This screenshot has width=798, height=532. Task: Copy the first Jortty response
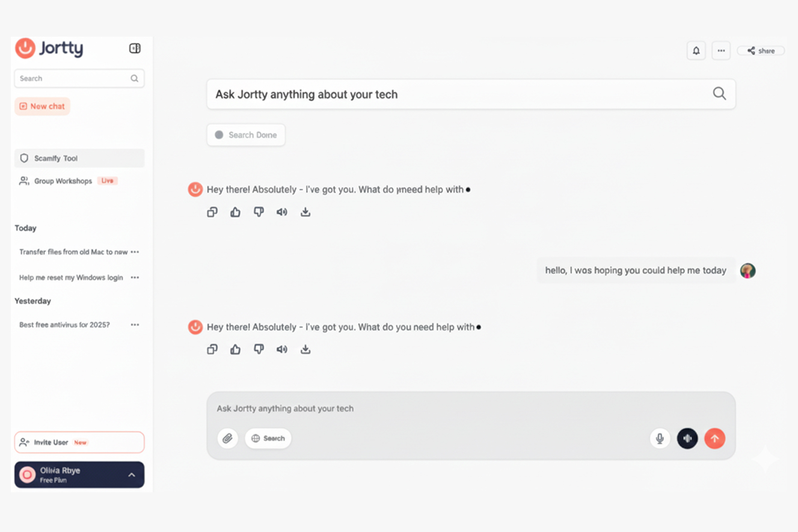click(x=212, y=212)
